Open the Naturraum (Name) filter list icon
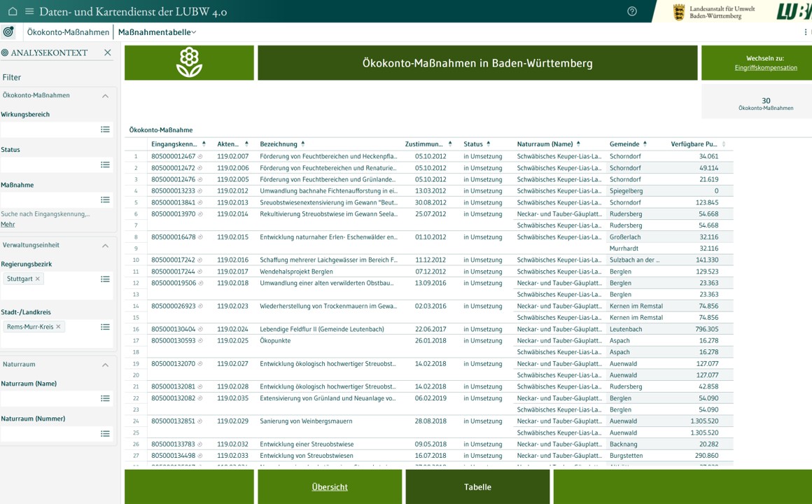 coord(105,398)
